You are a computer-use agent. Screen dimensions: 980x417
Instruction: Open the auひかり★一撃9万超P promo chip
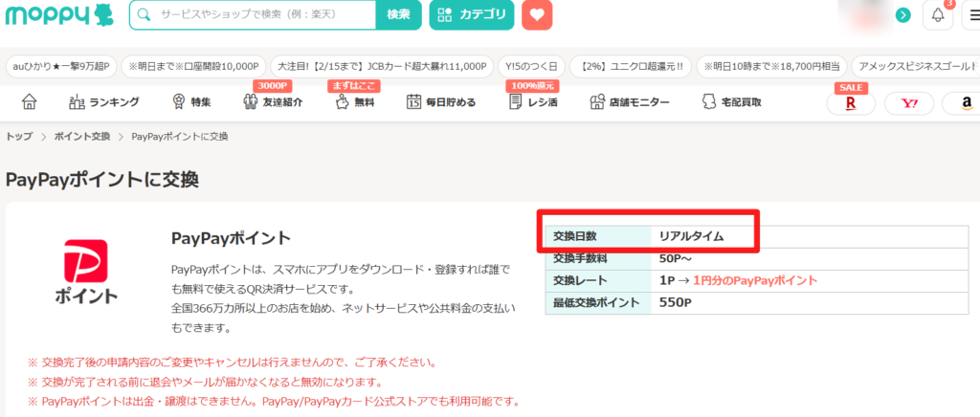pos(60,66)
